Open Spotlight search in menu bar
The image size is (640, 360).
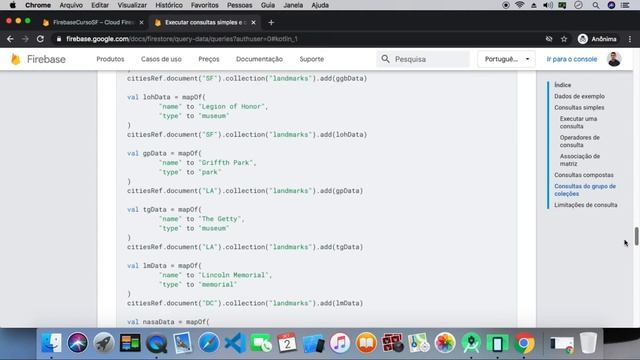pos(596,5)
